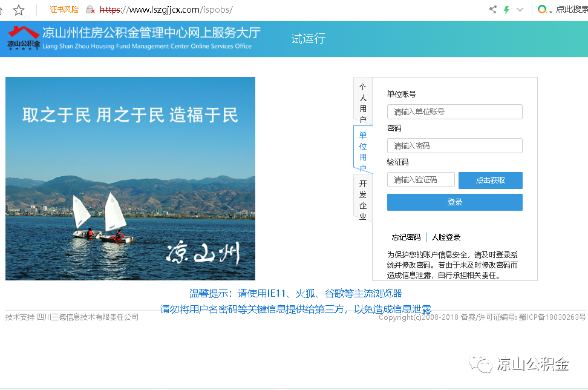588x390 pixels.
Task: Click the 点此搜索 search box
Action: (572, 10)
